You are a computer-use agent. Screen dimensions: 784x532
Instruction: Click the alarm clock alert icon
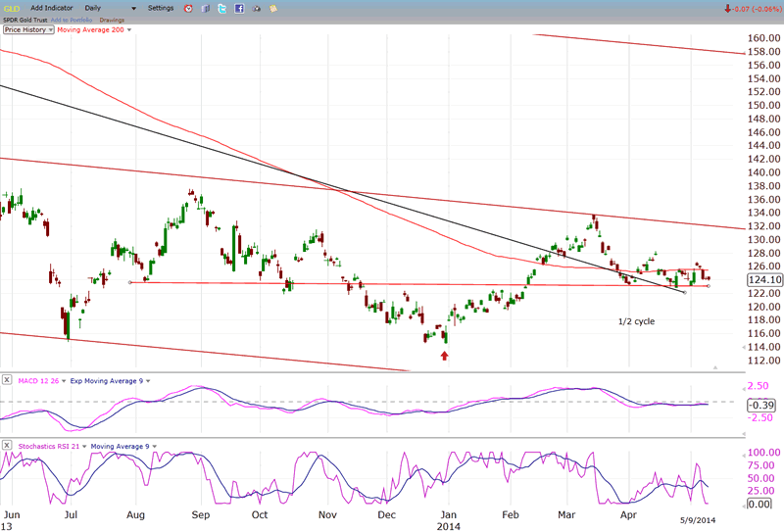tap(189, 8)
